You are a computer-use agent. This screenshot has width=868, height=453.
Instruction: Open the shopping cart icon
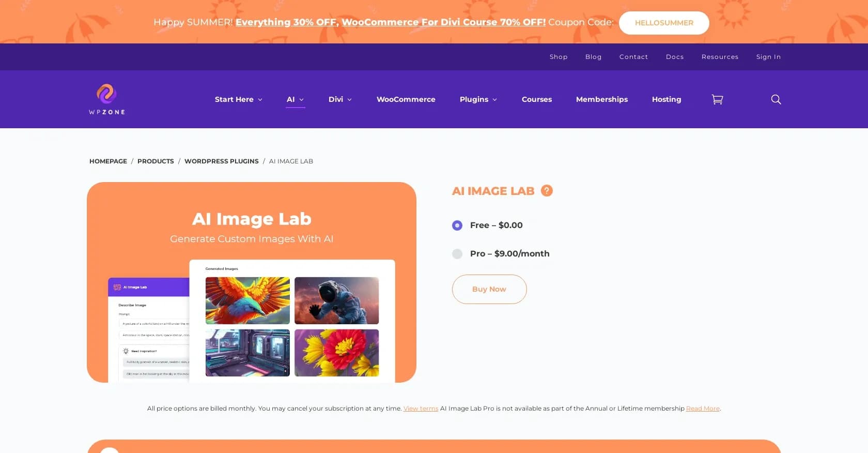(717, 99)
